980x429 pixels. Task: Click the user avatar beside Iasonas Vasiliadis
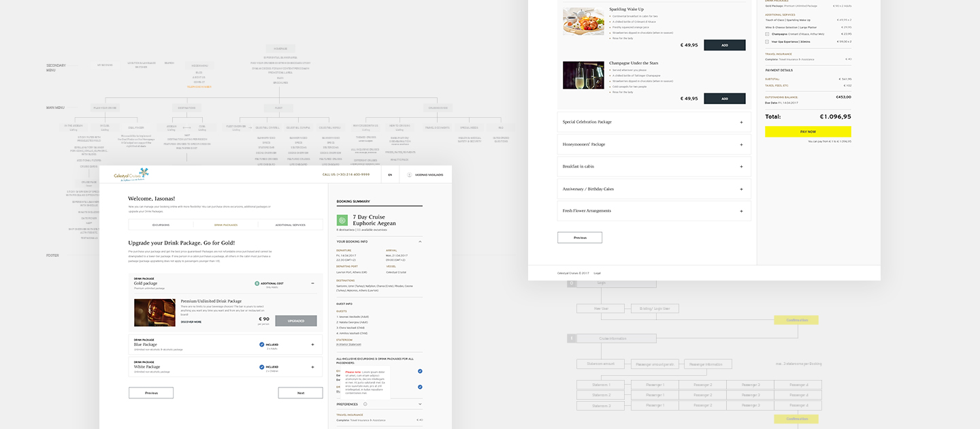[x=410, y=175]
